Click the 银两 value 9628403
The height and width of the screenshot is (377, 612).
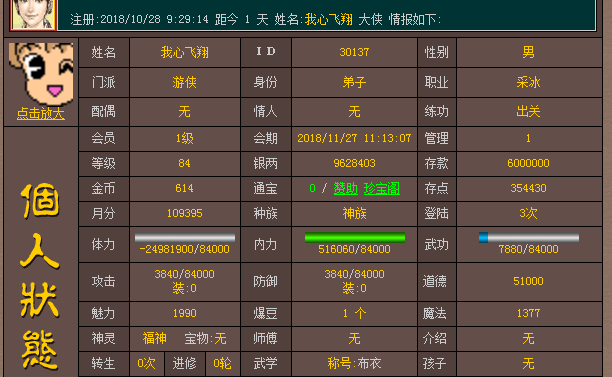coord(354,163)
